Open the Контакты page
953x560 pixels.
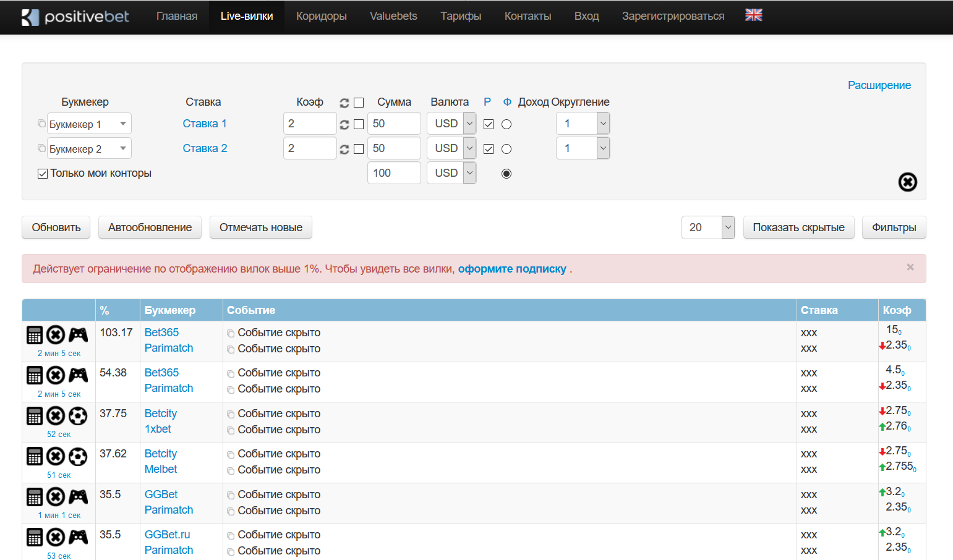[528, 16]
